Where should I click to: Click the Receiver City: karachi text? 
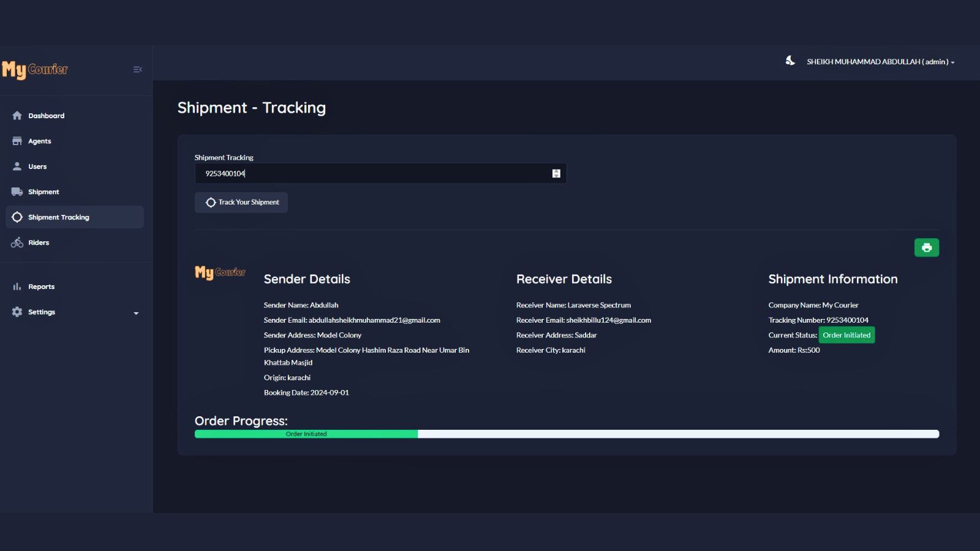tap(551, 350)
